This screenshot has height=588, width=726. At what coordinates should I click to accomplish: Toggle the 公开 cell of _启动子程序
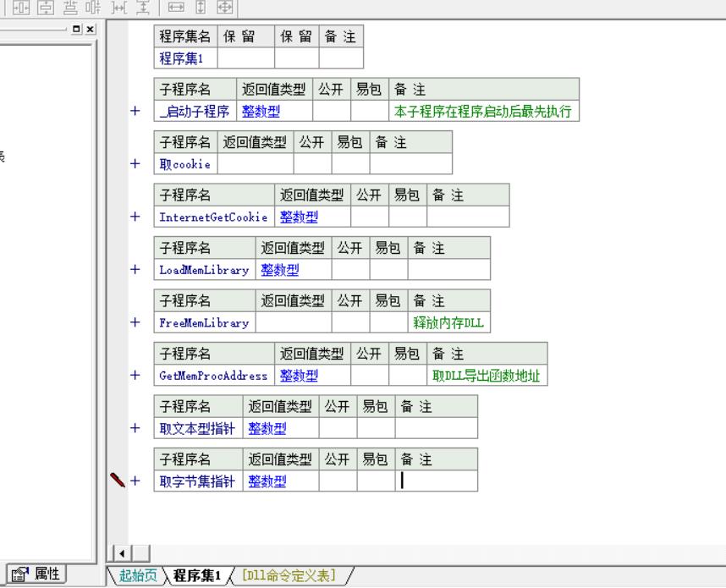click(x=332, y=111)
